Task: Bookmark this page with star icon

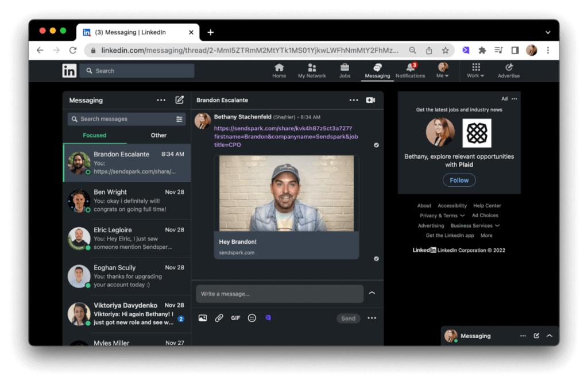Action: 445,50
